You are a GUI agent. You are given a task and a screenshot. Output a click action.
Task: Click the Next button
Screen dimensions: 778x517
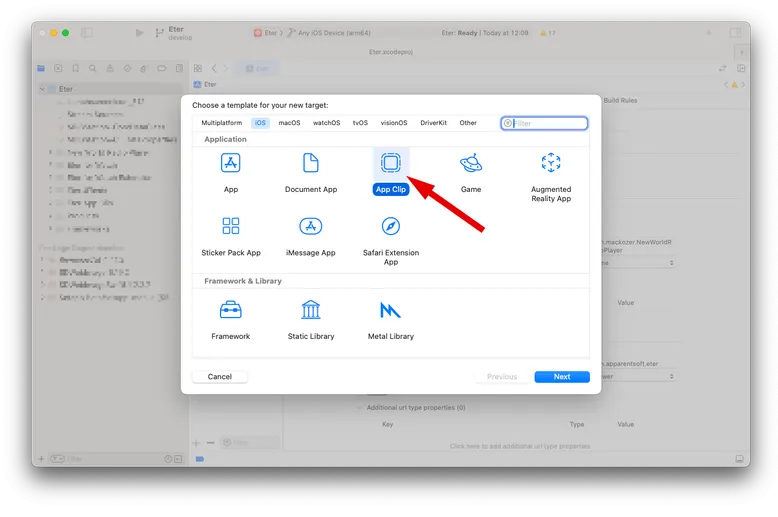(562, 377)
